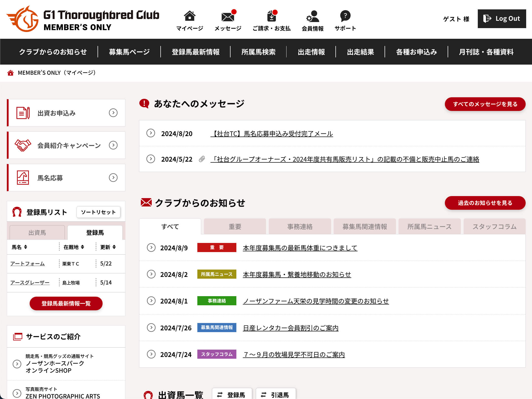Open 出走情報 in the navigation bar

pyautogui.click(x=311, y=52)
